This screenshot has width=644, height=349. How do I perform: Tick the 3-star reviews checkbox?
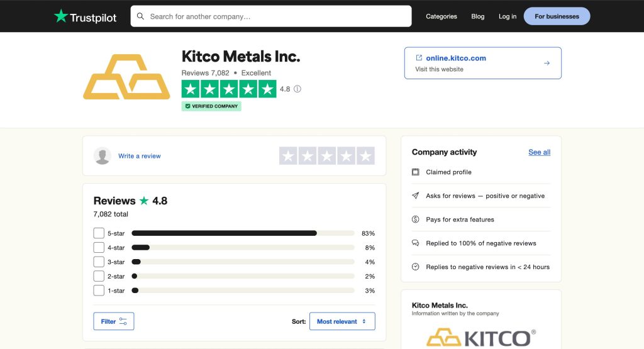(99, 262)
